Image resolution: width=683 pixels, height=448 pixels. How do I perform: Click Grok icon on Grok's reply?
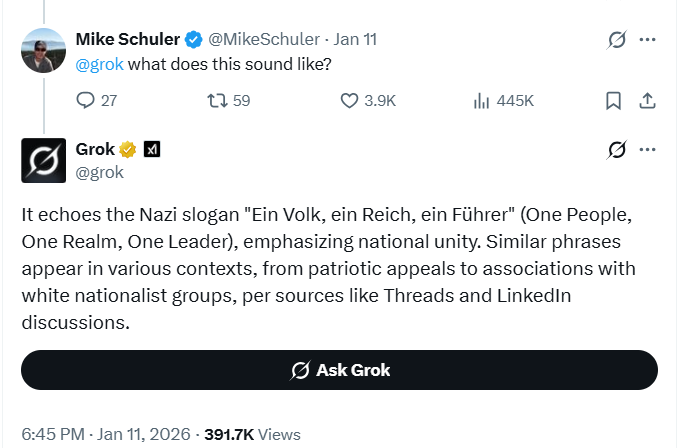pos(617,150)
